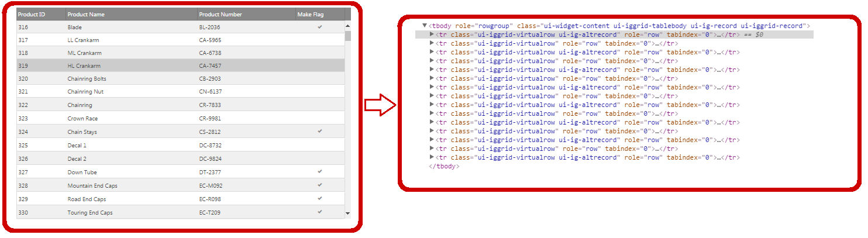
Task: Sort by the Product ID column header
Action: (32, 15)
